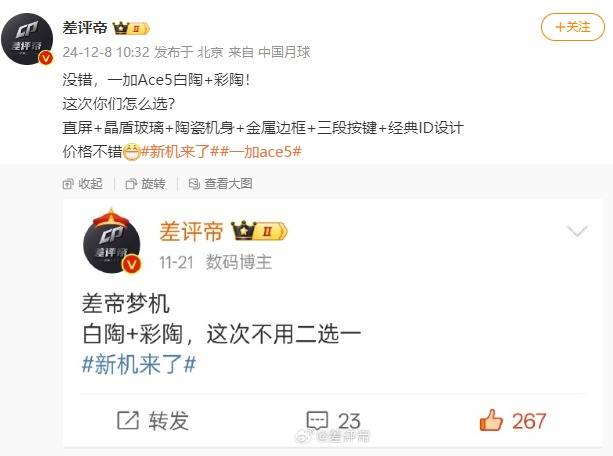
Task: Click the top 差评帝 username text
Action: tap(85, 28)
